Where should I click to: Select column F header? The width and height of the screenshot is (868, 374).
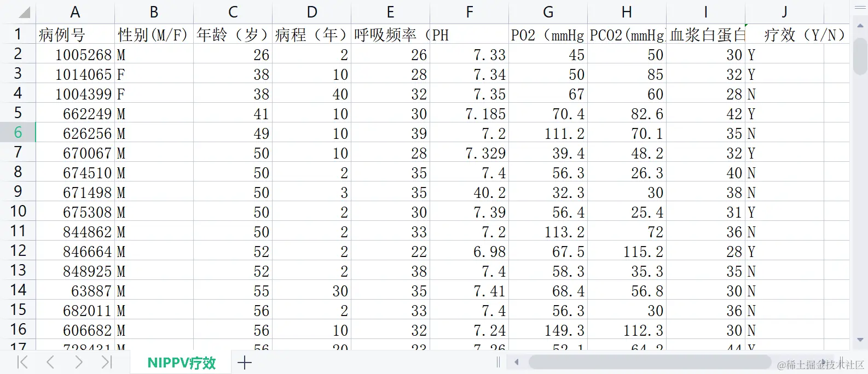(470, 12)
